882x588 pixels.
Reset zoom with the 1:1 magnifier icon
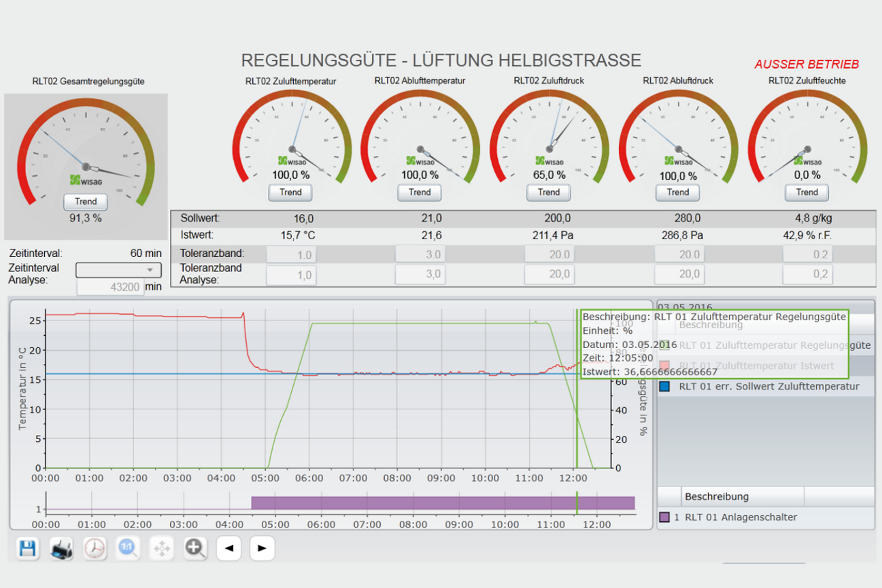128,548
